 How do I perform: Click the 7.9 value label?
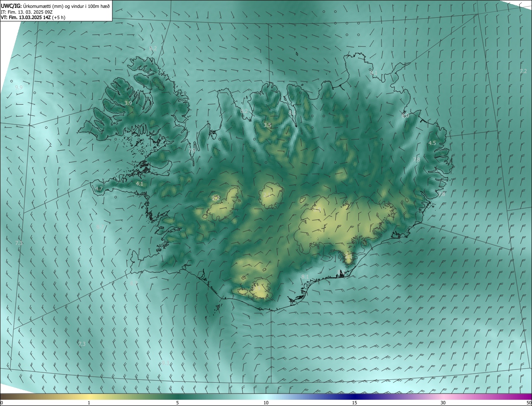coord(192,150)
